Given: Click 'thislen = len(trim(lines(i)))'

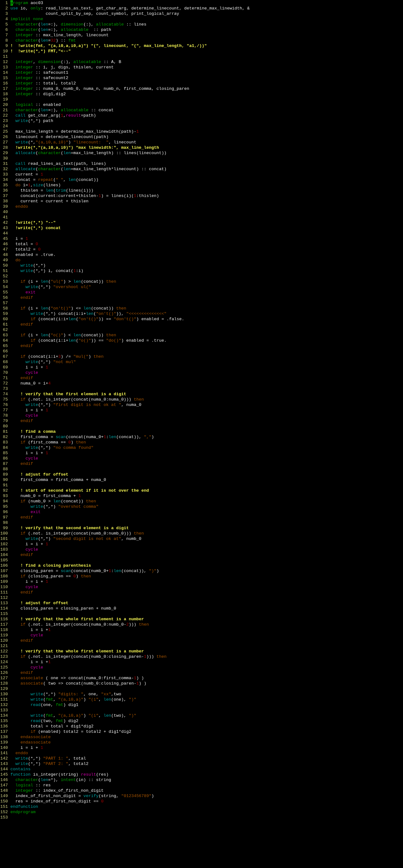Looking at the screenshot, I should click(x=57, y=191).
